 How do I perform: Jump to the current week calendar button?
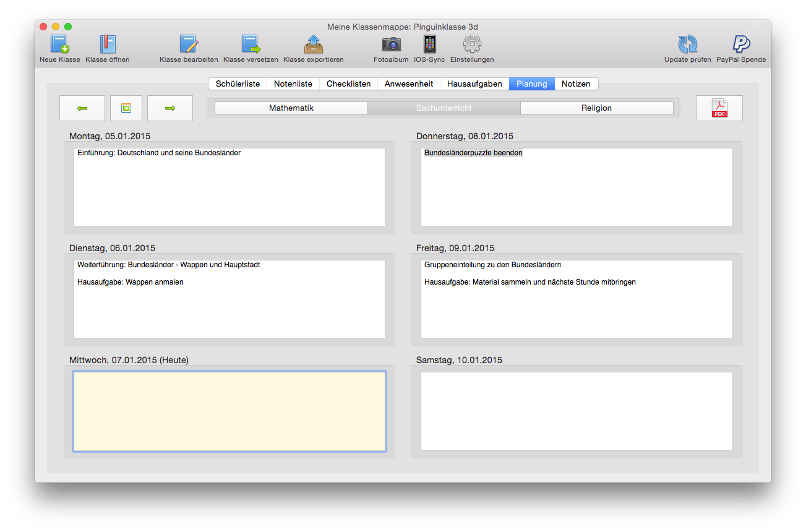pyautogui.click(x=126, y=108)
